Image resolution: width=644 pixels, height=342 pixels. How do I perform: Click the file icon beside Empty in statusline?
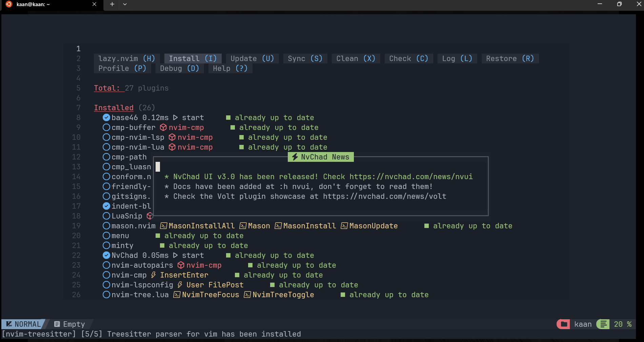pos(57,324)
